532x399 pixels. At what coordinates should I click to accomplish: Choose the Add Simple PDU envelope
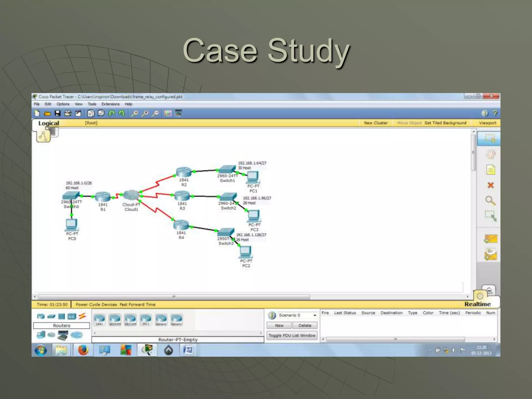point(490,239)
